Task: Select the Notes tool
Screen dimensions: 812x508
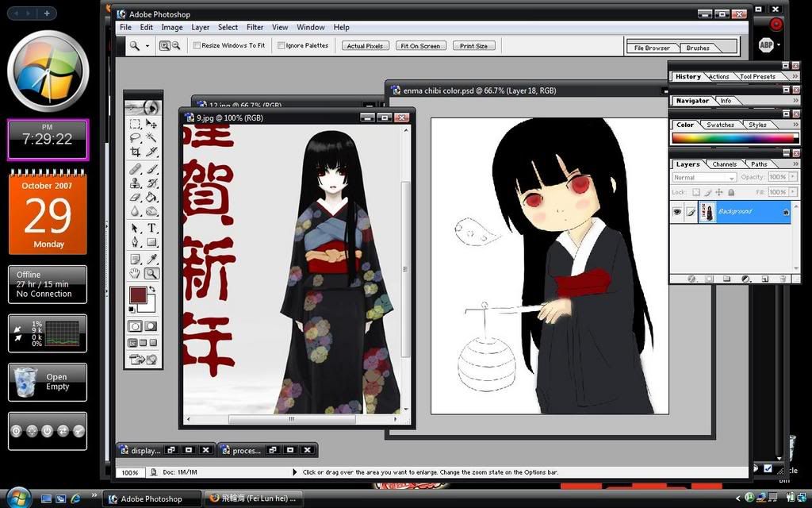Action: 135,260
